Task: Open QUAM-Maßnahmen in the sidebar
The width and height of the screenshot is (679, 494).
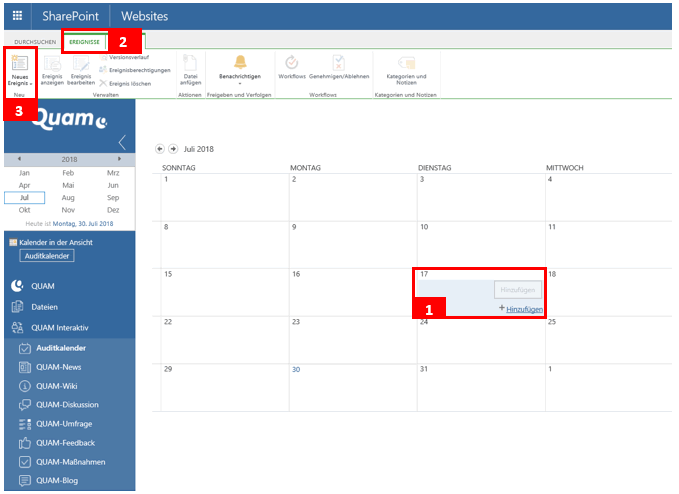Action: click(x=69, y=462)
